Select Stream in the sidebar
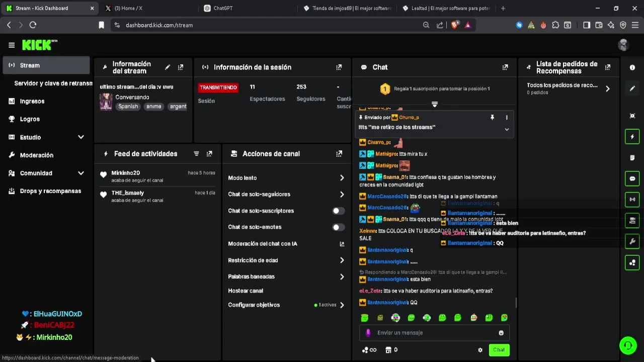The width and height of the screenshot is (644, 362). coord(46,65)
